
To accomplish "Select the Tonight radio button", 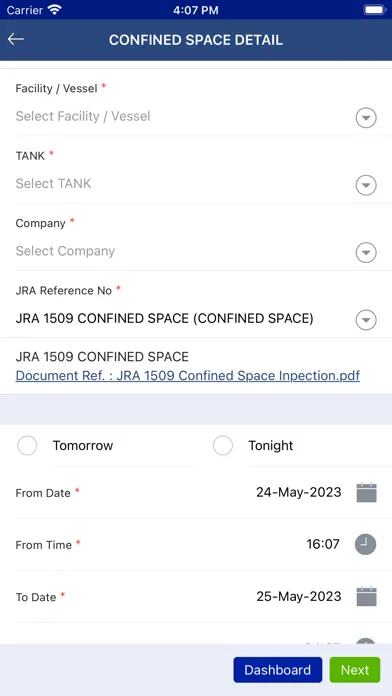I will 223,445.
